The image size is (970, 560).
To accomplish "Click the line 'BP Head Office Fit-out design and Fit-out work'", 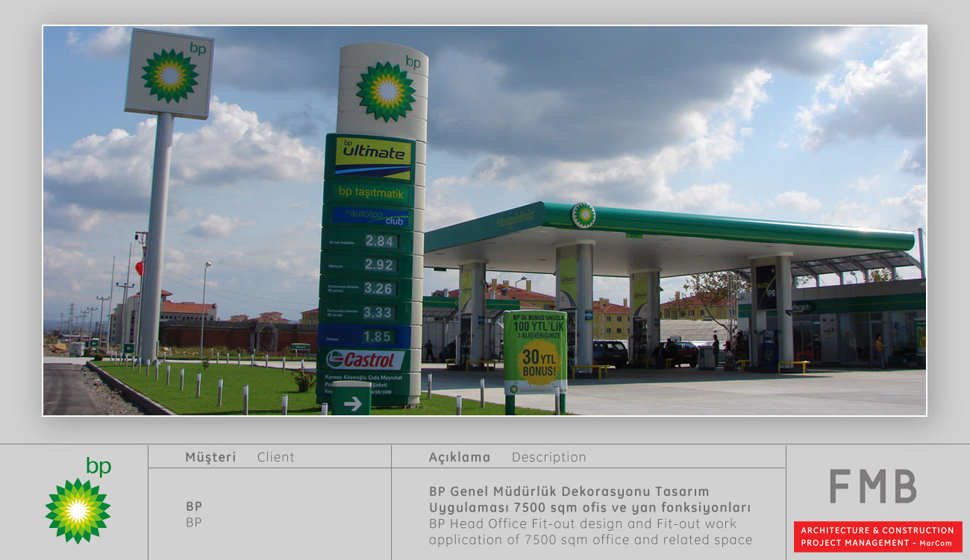I will click(x=583, y=523).
